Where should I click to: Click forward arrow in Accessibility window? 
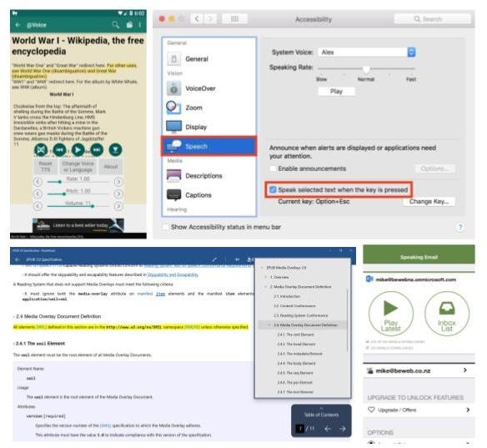(x=210, y=19)
